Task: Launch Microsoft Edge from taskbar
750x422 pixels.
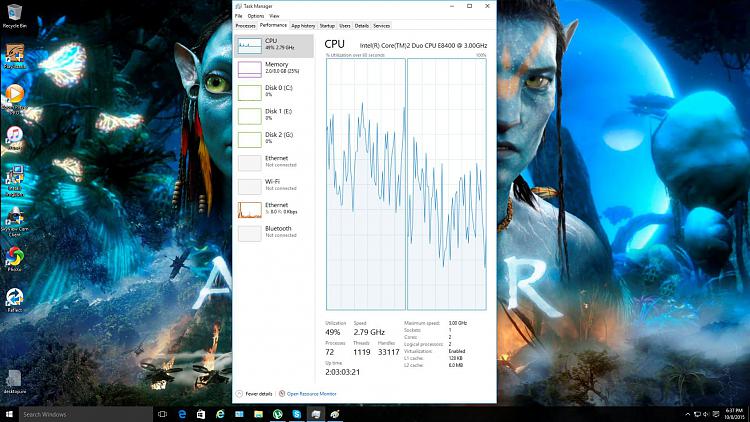Action: pos(182,414)
